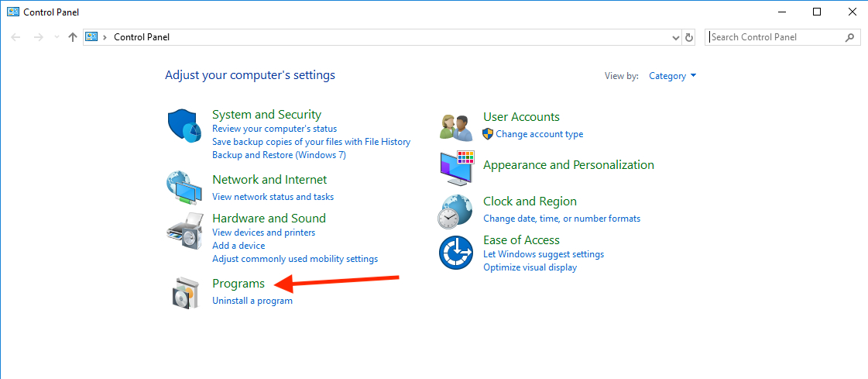Click the Clock and Region globe icon
Screen dimensions: 868x379
pyautogui.click(x=455, y=211)
